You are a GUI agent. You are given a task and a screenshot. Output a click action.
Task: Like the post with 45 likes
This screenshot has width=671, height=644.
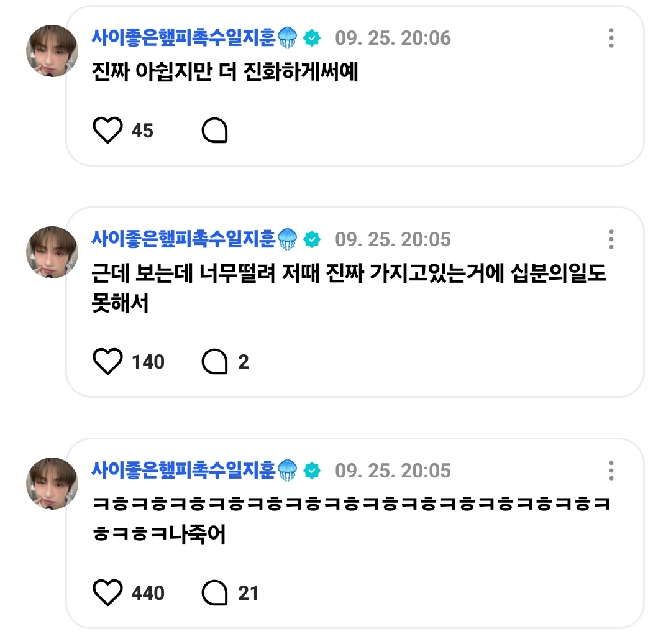107,131
